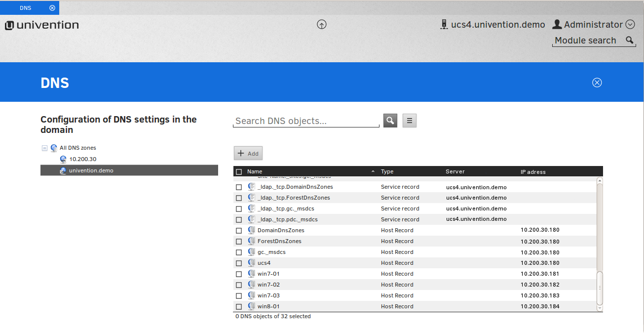Click the Univention logo
Viewport: 644px width, 333px height.
coord(42,25)
